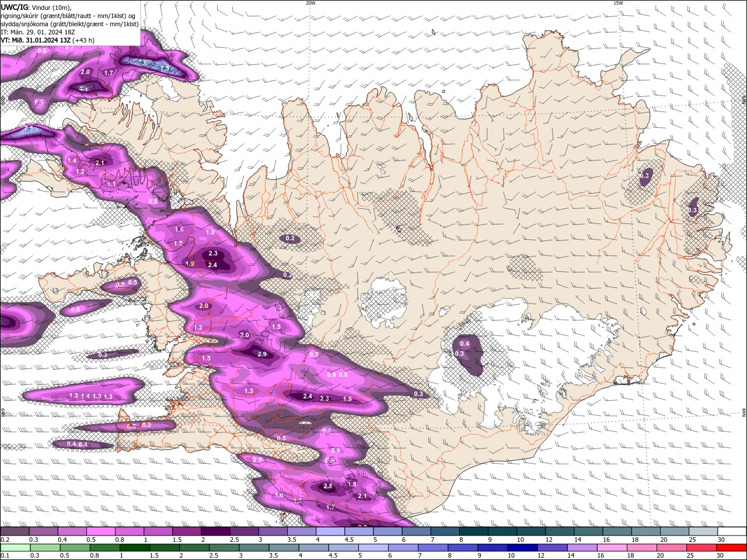Click the 2.9 precipitation value on the map

point(262,354)
